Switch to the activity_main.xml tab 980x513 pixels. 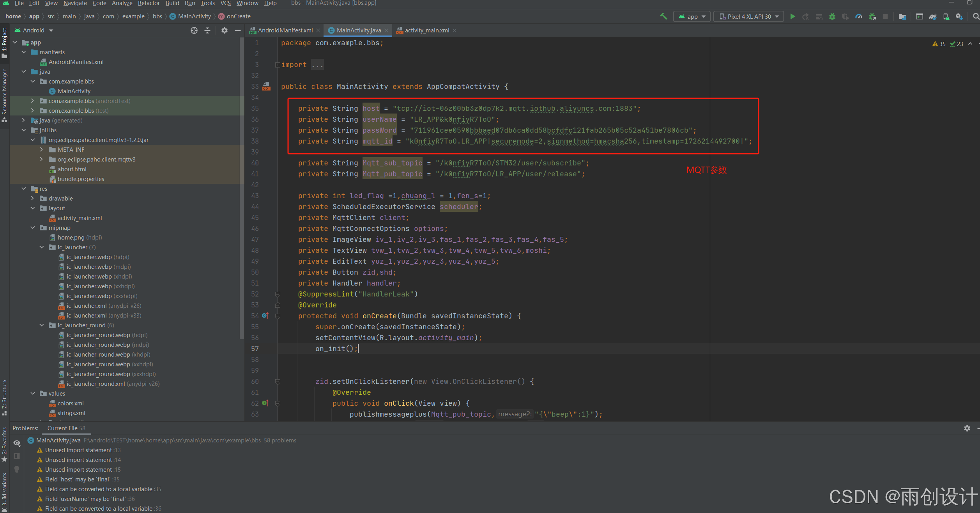(x=426, y=30)
